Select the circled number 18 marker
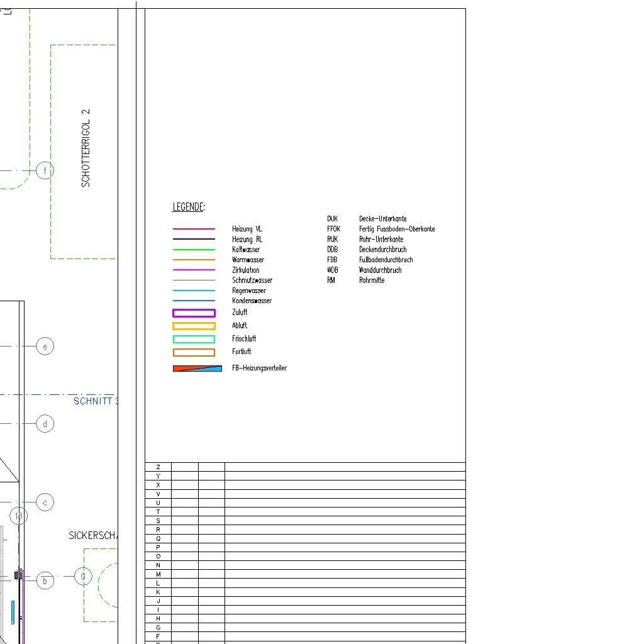Screen dimensions: 644x644 [19, 516]
